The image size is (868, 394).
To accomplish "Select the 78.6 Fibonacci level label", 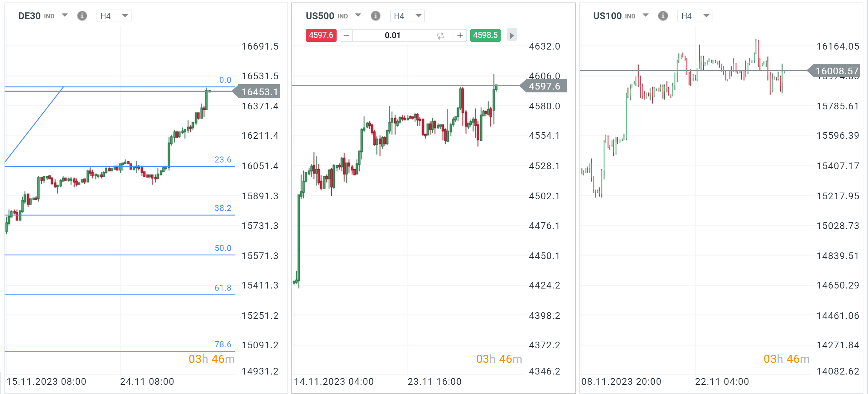I will 223,344.
